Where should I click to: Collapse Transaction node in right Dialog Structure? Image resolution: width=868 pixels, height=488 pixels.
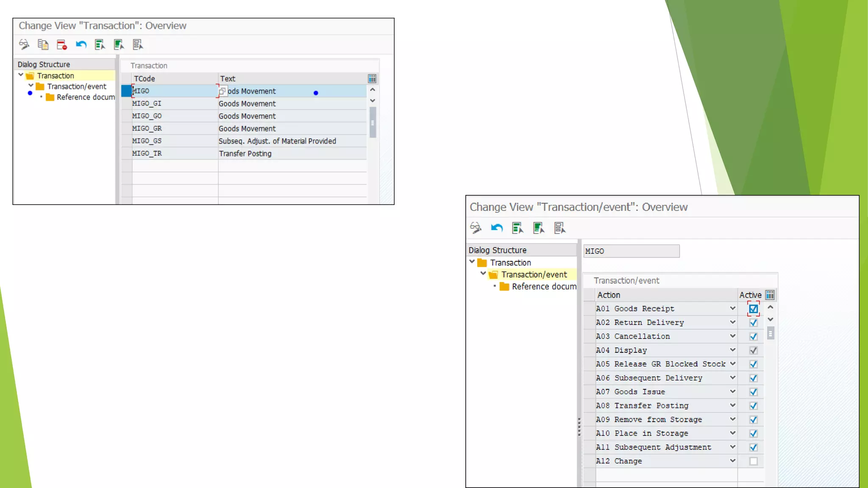(x=472, y=262)
